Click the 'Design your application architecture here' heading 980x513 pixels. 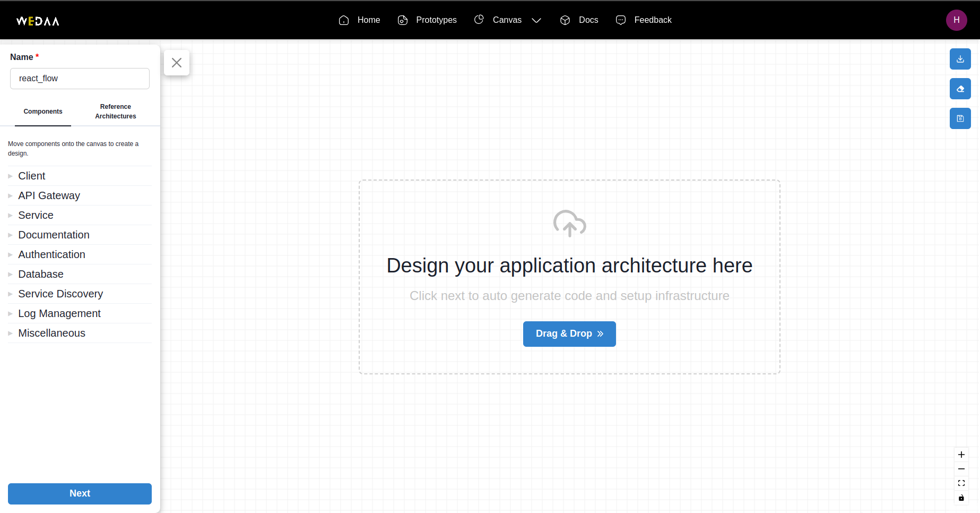569,266
